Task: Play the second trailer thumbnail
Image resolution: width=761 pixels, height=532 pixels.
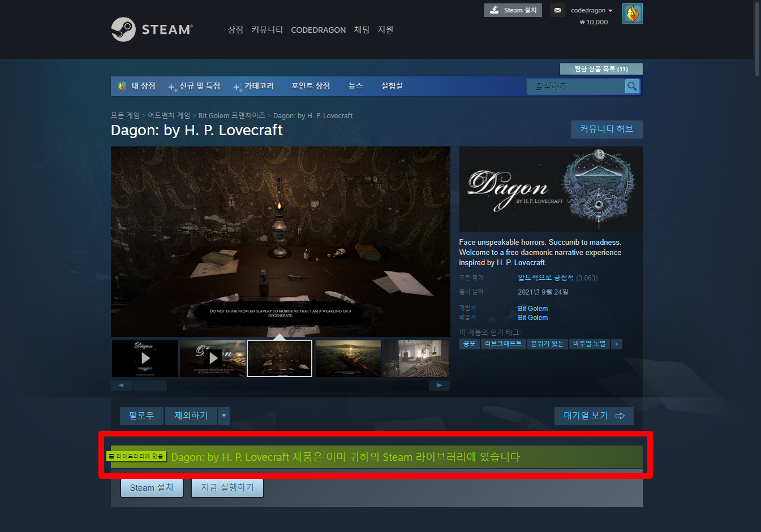Action: [x=213, y=358]
